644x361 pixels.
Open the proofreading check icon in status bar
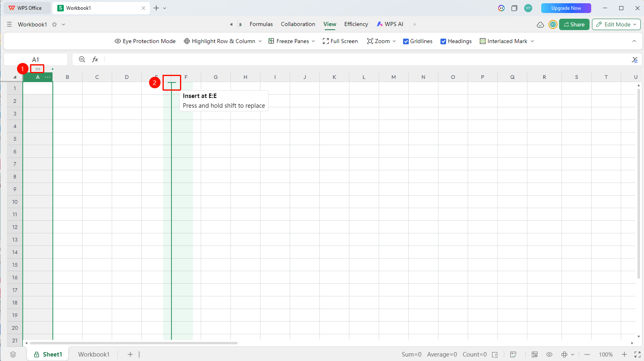tap(513, 354)
